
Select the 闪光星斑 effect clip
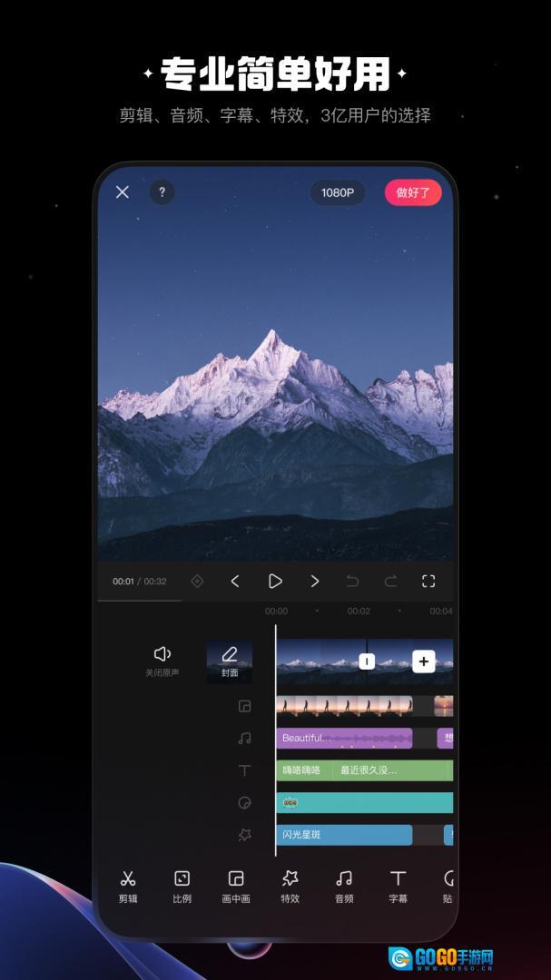pos(343,834)
